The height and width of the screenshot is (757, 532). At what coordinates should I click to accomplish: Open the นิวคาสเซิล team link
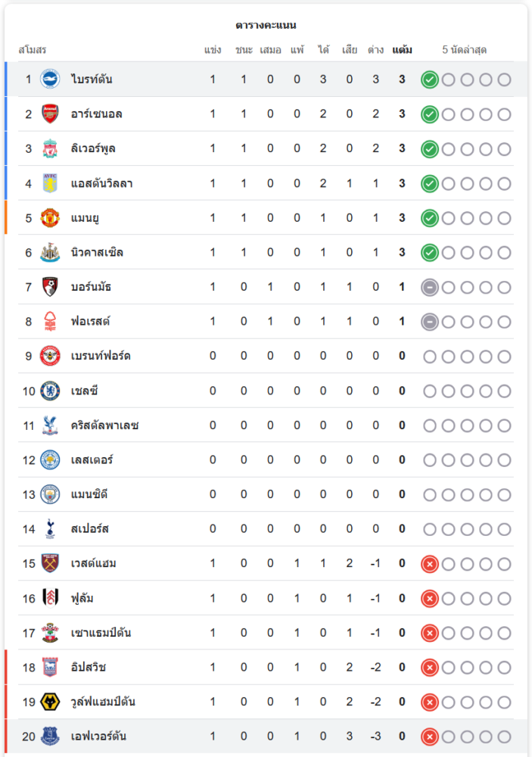coord(97,252)
